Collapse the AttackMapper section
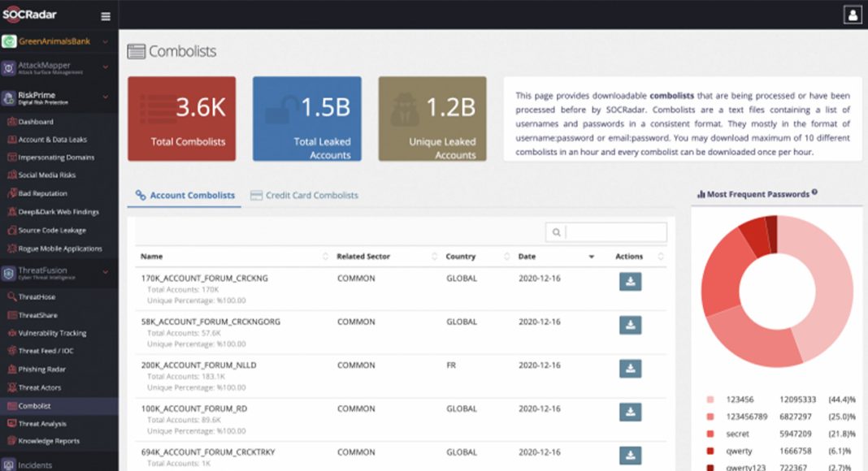Image resolution: width=868 pixels, height=471 pixels. coord(105,67)
